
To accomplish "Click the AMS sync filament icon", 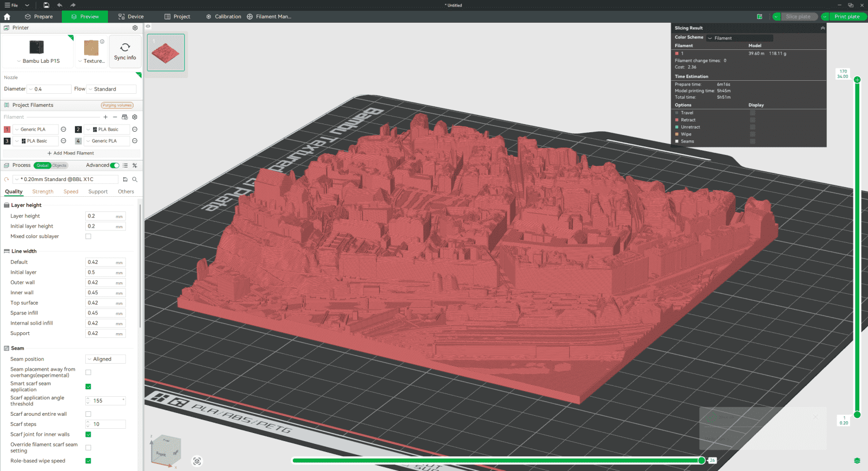I will pyautogui.click(x=125, y=117).
